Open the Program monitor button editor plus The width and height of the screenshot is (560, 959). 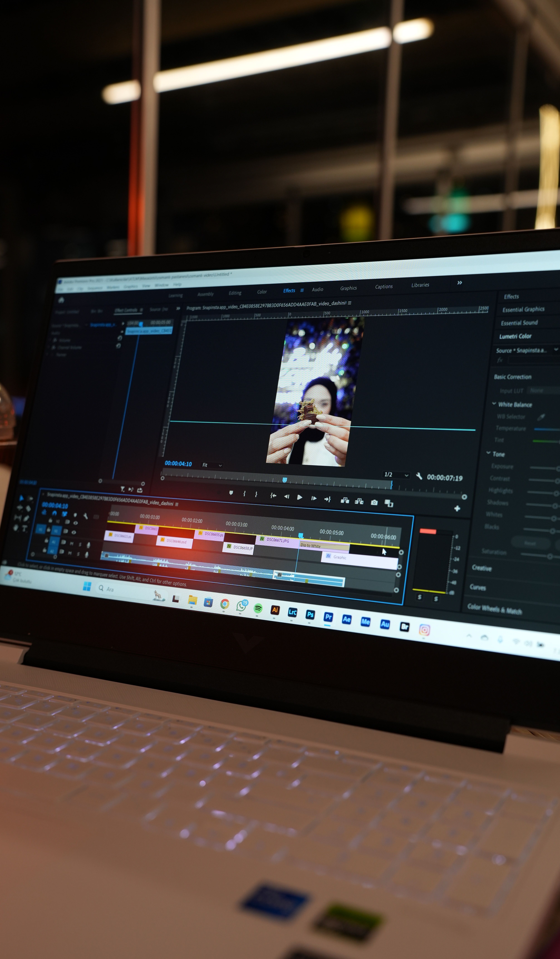[457, 508]
